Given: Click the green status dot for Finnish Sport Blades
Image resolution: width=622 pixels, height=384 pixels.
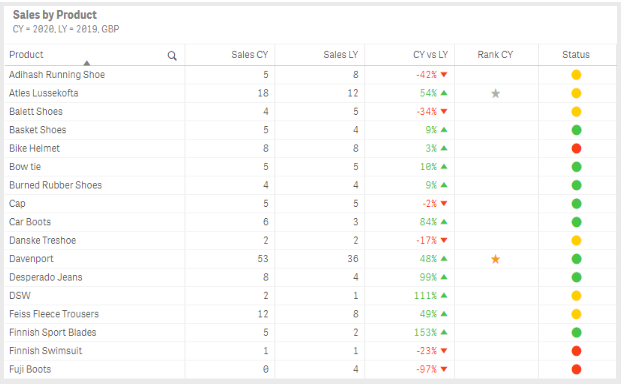Looking at the screenshot, I should click(x=576, y=332).
